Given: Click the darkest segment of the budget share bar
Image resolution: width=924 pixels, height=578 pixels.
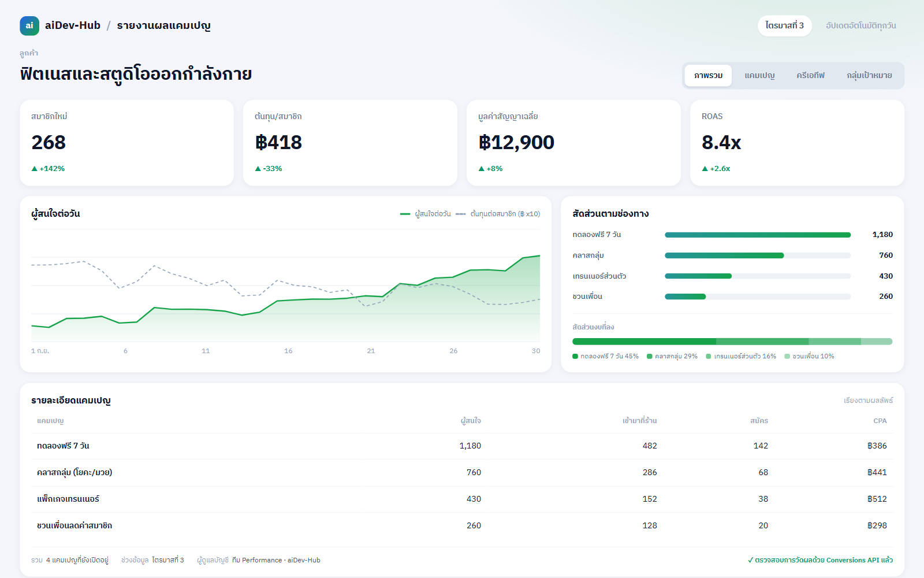Looking at the screenshot, I should click(644, 342).
